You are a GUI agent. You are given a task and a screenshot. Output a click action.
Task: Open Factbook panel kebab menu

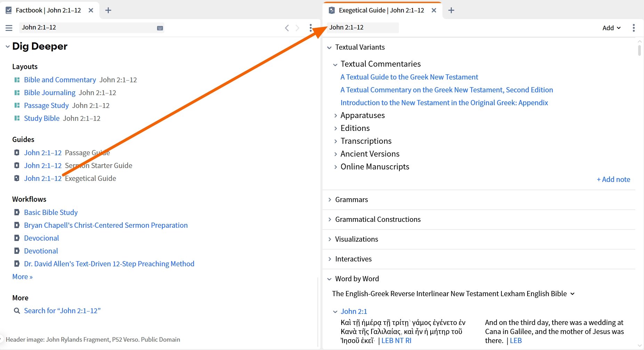pos(311,28)
